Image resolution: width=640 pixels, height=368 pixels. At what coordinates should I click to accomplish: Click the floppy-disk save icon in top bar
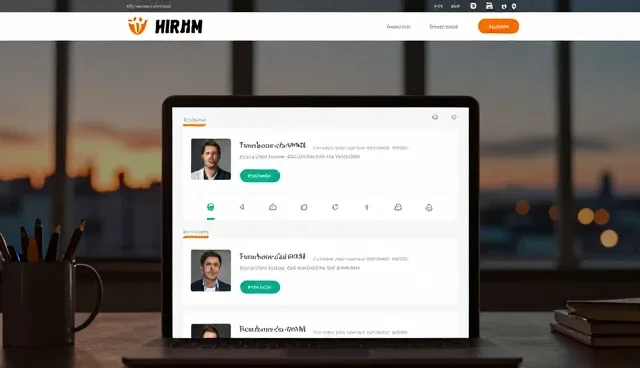(x=489, y=6)
